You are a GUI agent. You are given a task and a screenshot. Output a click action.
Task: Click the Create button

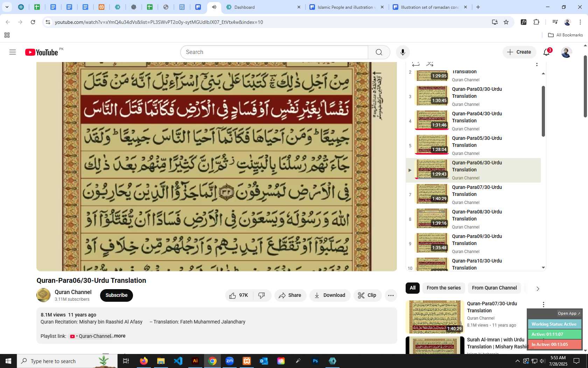click(x=519, y=52)
